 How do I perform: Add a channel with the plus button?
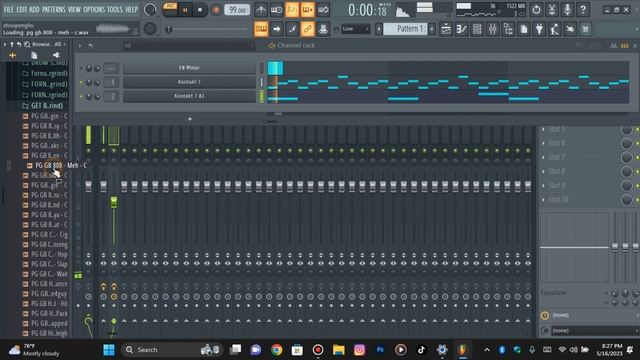point(190,119)
